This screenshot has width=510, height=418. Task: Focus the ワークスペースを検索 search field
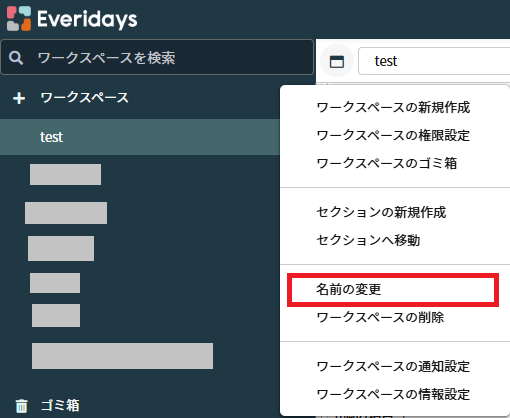click(157, 57)
